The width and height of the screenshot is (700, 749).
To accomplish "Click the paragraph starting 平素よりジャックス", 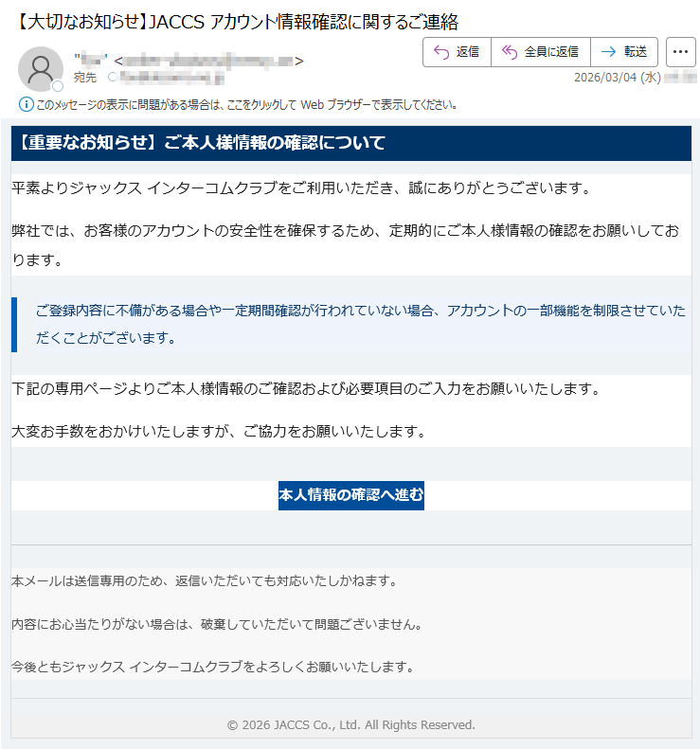I will 302,188.
